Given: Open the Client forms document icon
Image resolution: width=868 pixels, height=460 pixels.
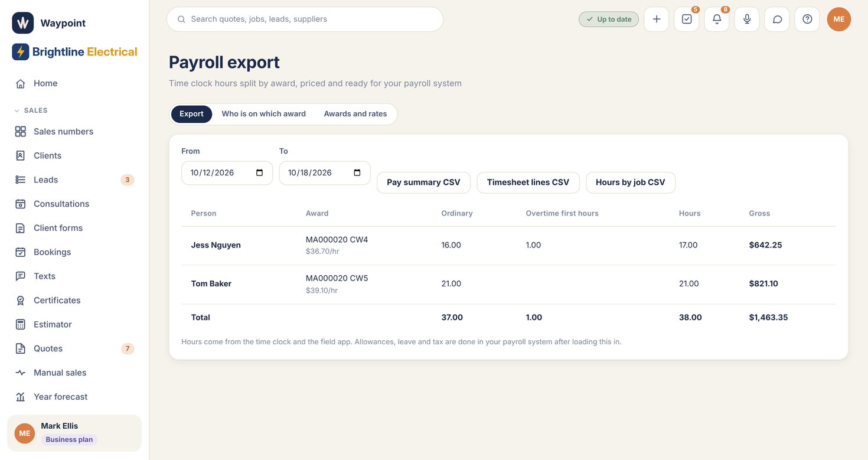Looking at the screenshot, I should pyautogui.click(x=21, y=228).
